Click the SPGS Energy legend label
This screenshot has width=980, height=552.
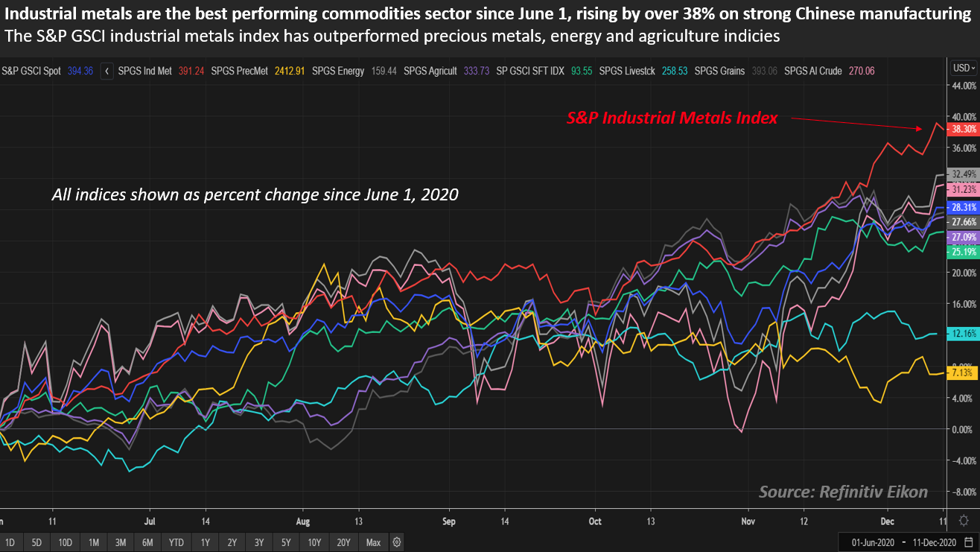[338, 71]
